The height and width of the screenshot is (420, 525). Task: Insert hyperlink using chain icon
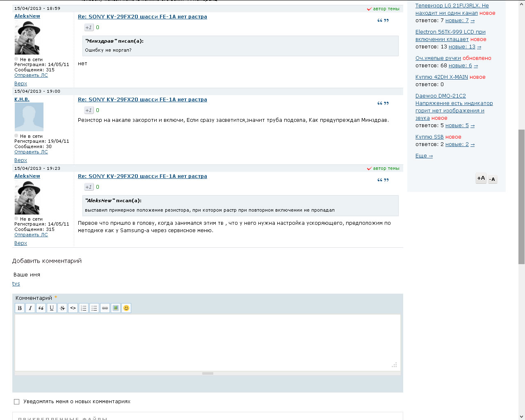click(x=105, y=308)
